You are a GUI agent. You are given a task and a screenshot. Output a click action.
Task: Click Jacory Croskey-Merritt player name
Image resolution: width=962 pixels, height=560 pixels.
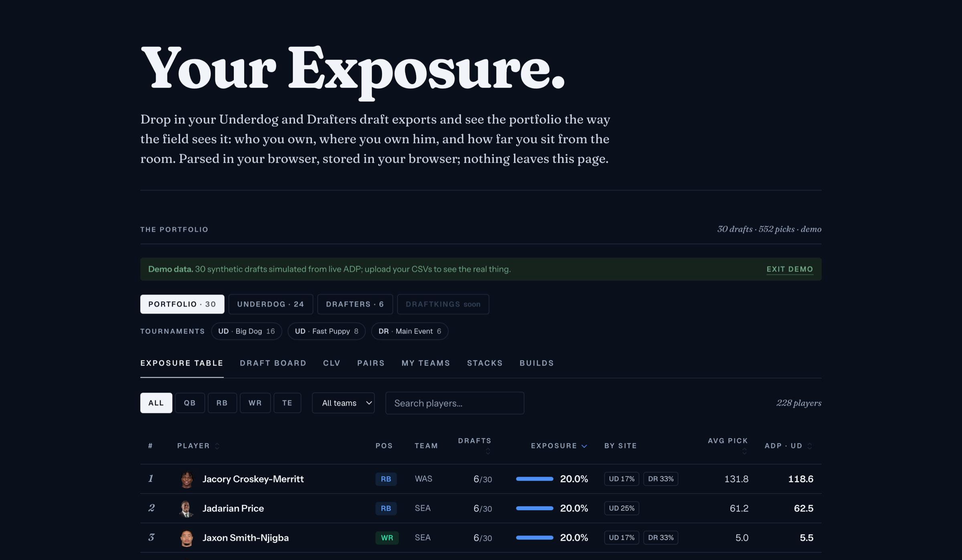(253, 479)
